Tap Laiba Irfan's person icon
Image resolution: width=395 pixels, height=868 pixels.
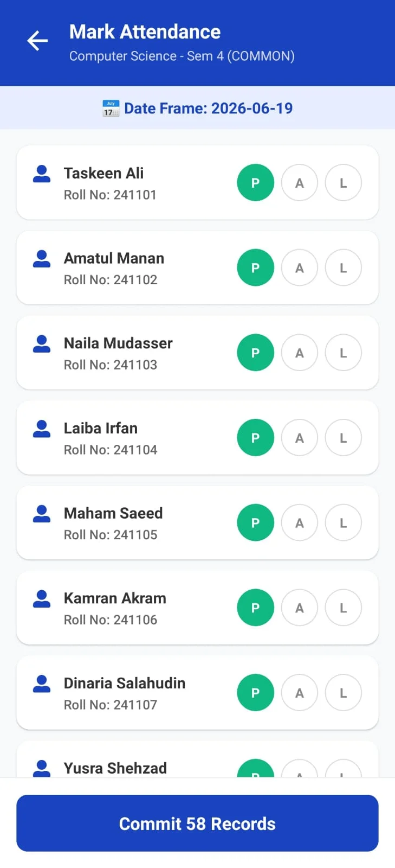(42, 429)
